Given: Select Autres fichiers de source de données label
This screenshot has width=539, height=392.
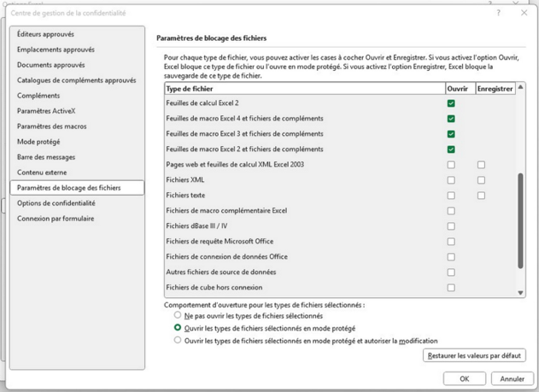Looking at the screenshot, I should 221,272.
